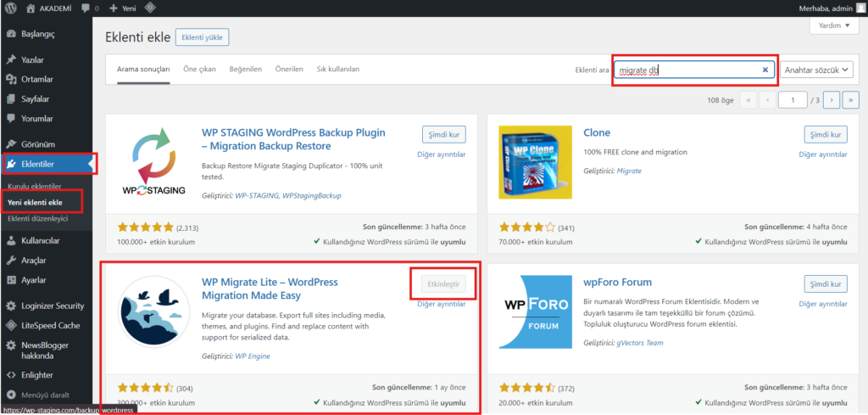Open the WordPress logo menu

(x=10, y=8)
